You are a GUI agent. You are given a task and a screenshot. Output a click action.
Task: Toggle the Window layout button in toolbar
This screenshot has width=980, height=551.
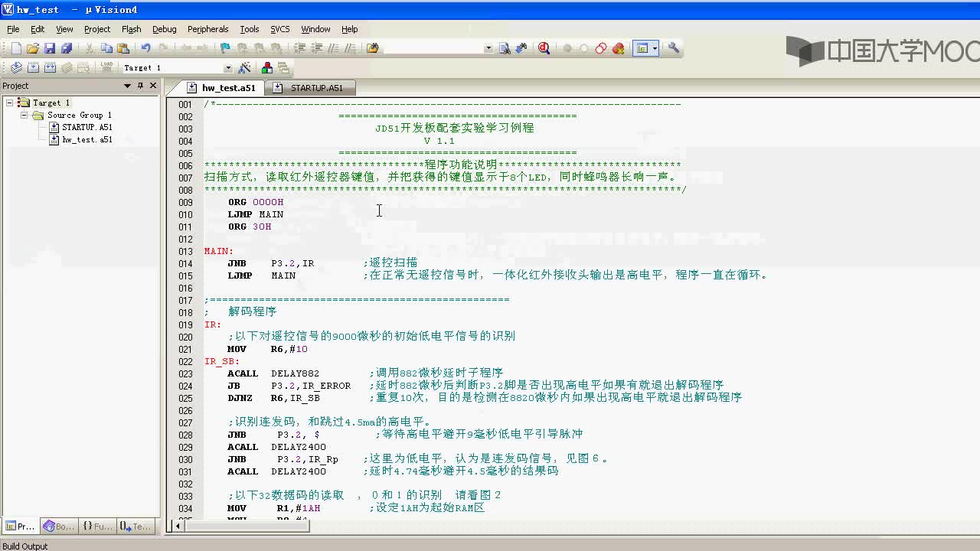(642, 48)
